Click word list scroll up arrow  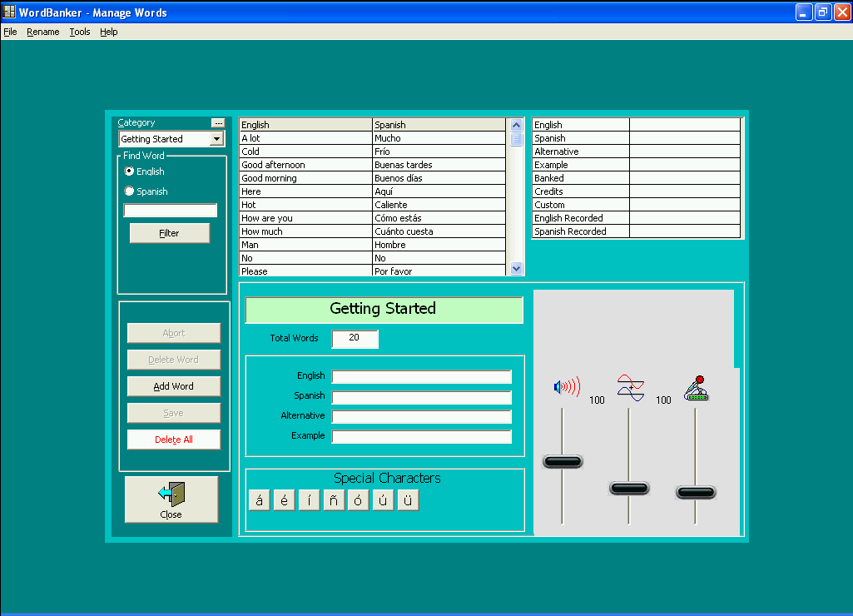coord(516,125)
